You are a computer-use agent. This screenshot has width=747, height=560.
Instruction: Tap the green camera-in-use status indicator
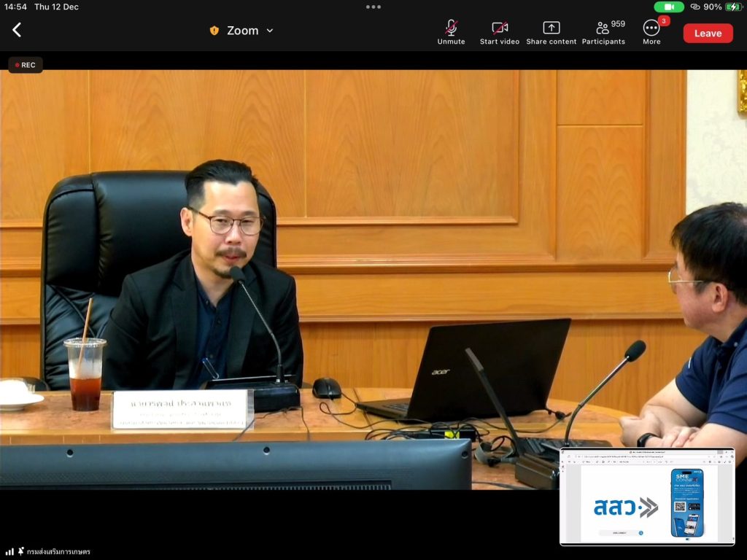pyautogui.click(x=668, y=7)
